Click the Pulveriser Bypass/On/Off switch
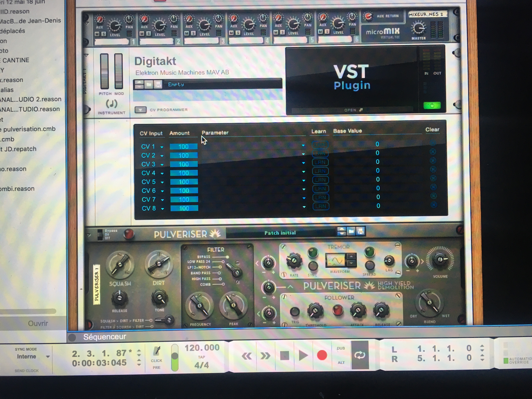Screen dimensions: 532x399 [x=100, y=234]
